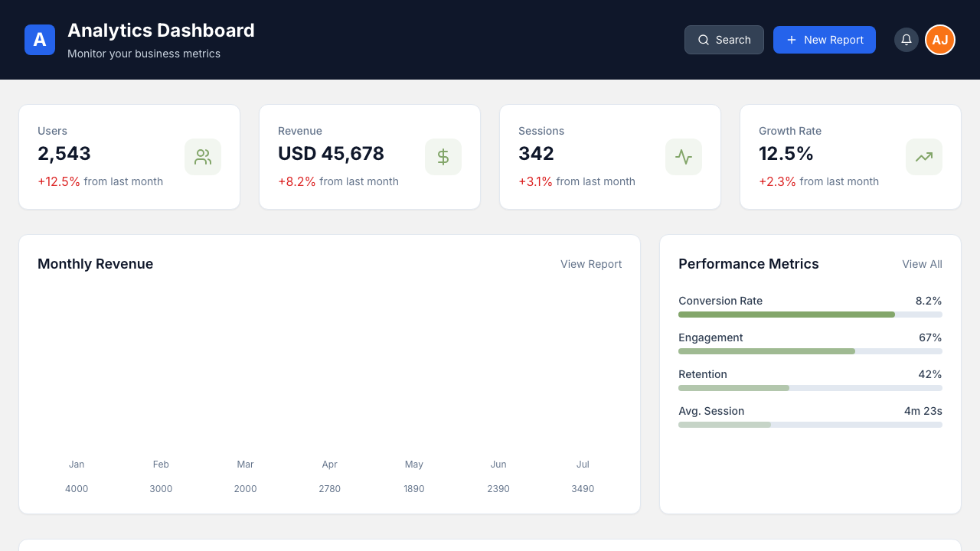Click the Engagement label

710,337
